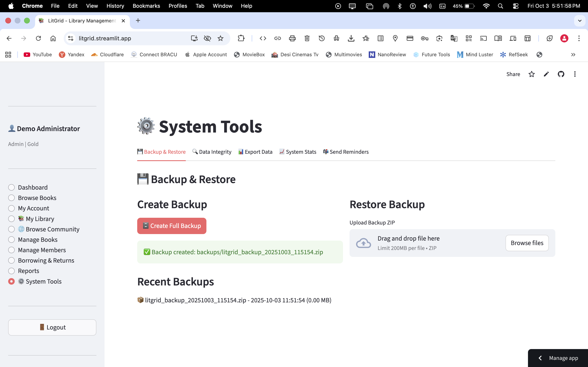Click the Logout button
This screenshot has height=367, width=588.
pyautogui.click(x=52, y=327)
